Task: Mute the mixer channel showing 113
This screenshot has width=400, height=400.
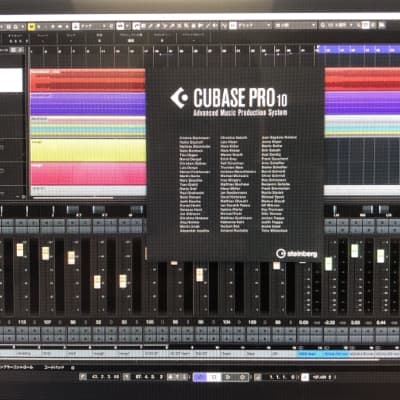Action: 21,222
